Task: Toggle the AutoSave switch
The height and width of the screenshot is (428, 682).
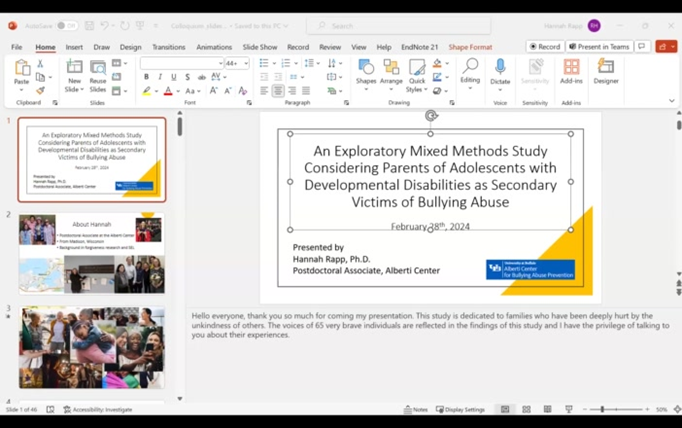Action: click(x=66, y=26)
